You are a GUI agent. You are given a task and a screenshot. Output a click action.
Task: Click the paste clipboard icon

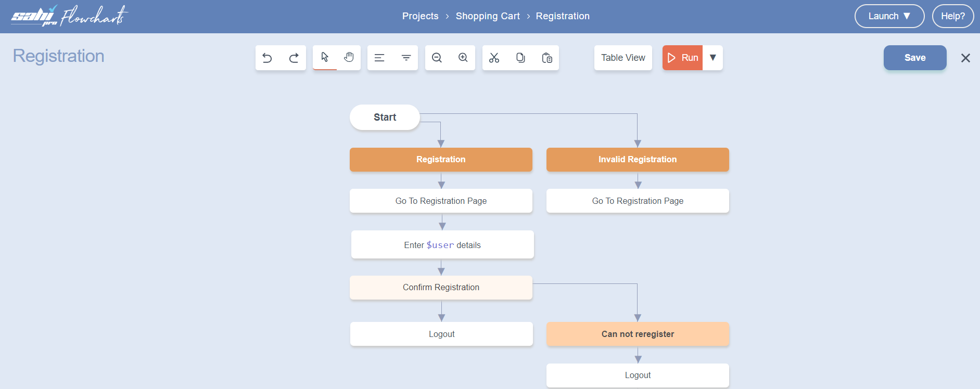547,58
